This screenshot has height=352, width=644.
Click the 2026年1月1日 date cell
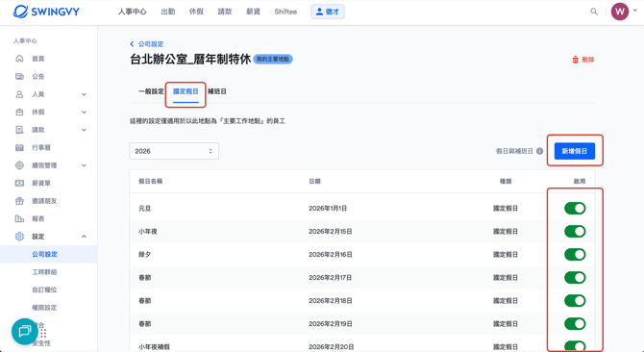328,209
